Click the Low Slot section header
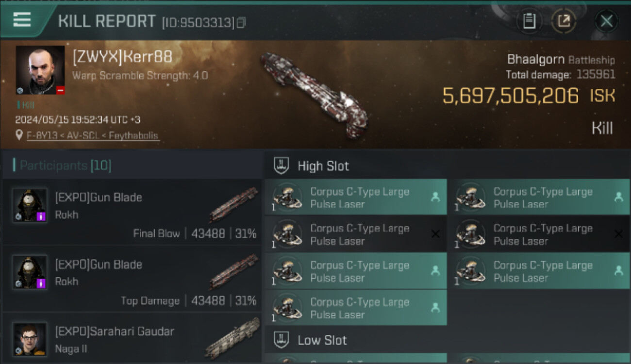Screen dimensions: 631x364 (x=322, y=340)
